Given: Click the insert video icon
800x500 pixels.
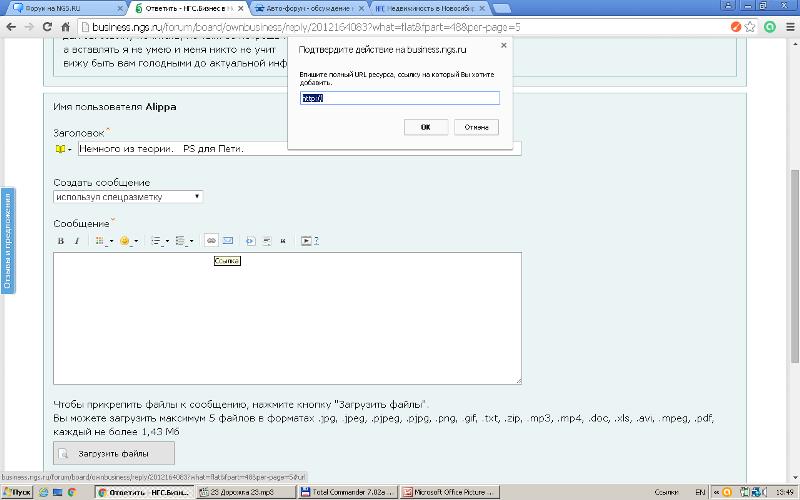Looking at the screenshot, I should (309, 241).
